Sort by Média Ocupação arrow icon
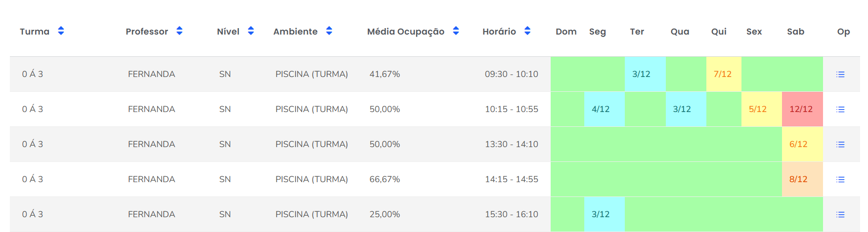This screenshot has height=232, width=868. coord(456,31)
